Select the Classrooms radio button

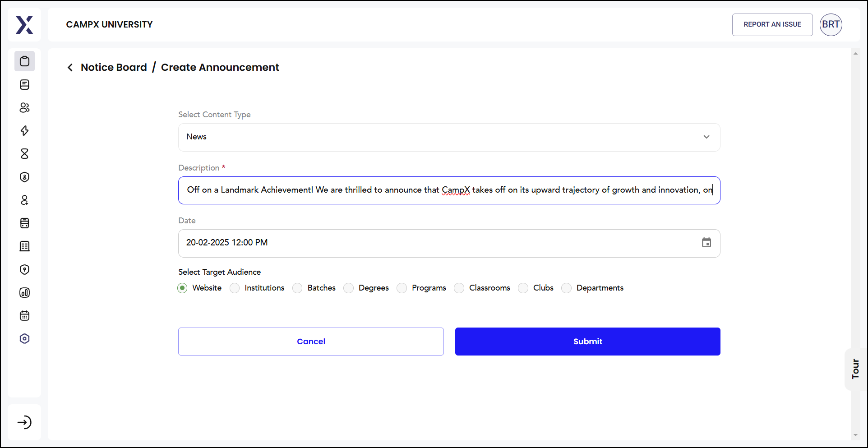tap(459, 288)
